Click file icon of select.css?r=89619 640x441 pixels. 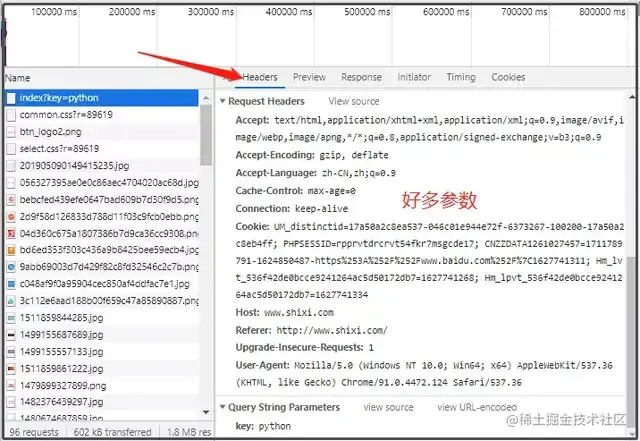click(11, 149)
